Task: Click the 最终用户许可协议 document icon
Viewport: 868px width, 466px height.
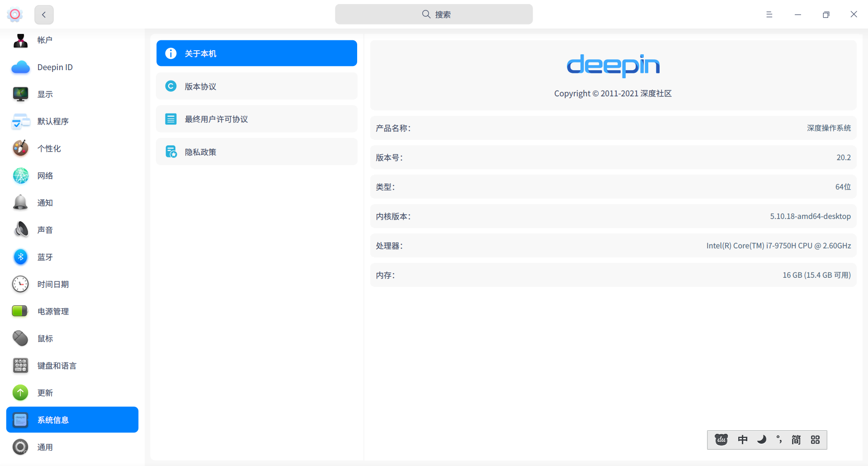Action: 171,119
